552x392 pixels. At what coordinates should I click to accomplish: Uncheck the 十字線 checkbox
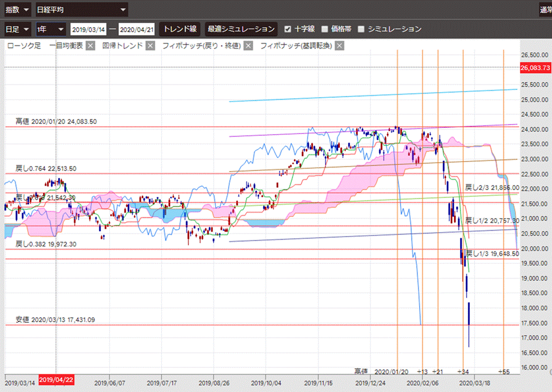click(x=288, y=29)
